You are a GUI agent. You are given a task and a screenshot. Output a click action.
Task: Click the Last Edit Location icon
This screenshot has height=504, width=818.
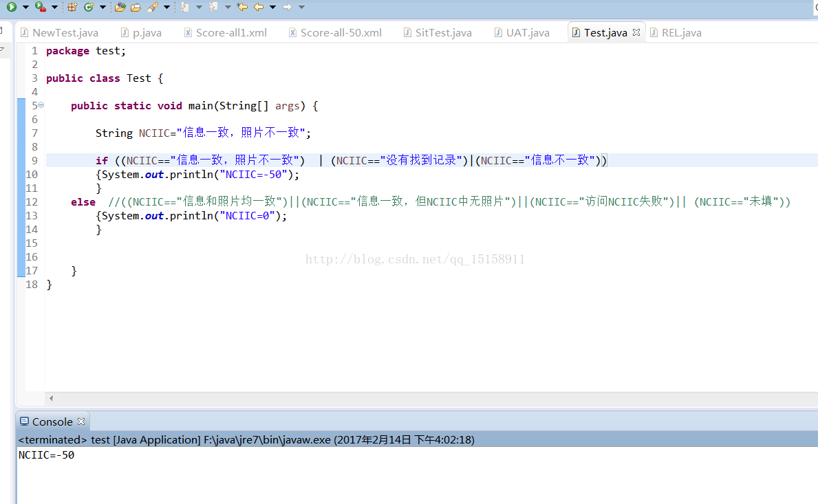[242, 7]
